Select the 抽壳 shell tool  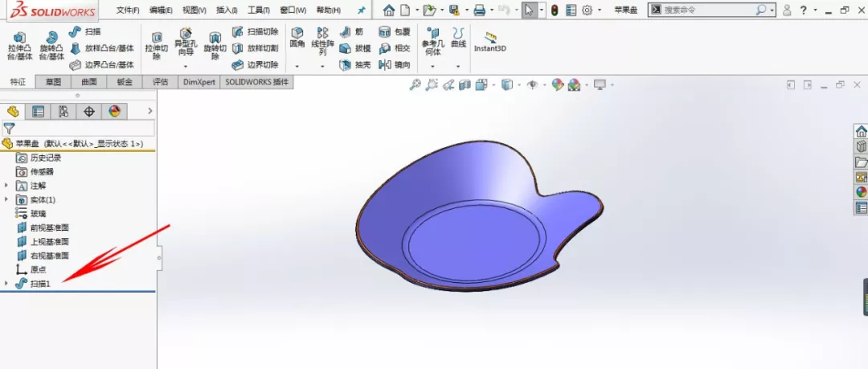coord(355,65)
